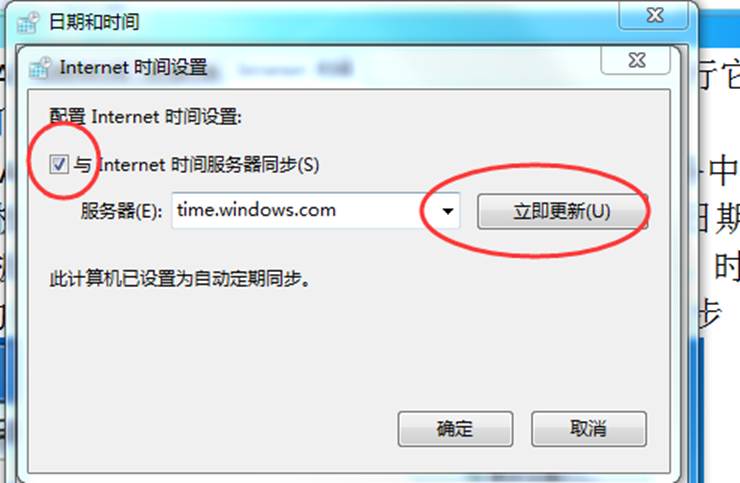Click the 与 Internet 时间服务器同步(S) label
Image resolution: width=740 pixels, height=483 pixels.
[x=196, y=165]
